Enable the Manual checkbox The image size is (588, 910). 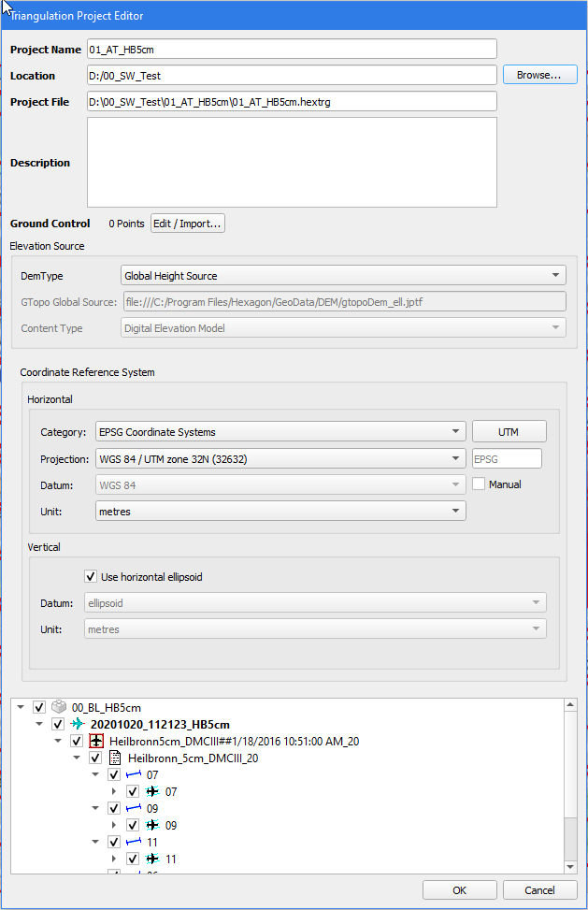pyautogui.click(x=479, y=484)
